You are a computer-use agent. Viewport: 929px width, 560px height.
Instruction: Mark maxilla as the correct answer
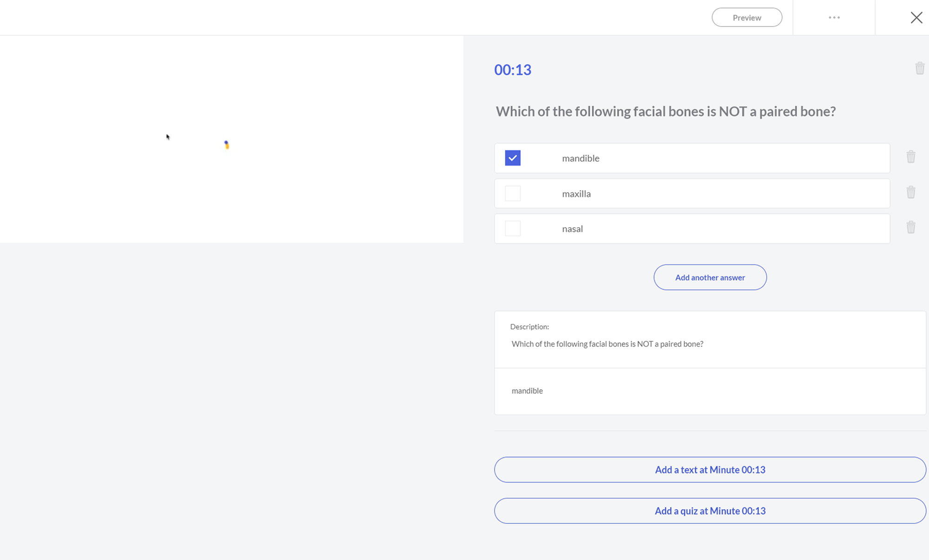click(513, 193)
